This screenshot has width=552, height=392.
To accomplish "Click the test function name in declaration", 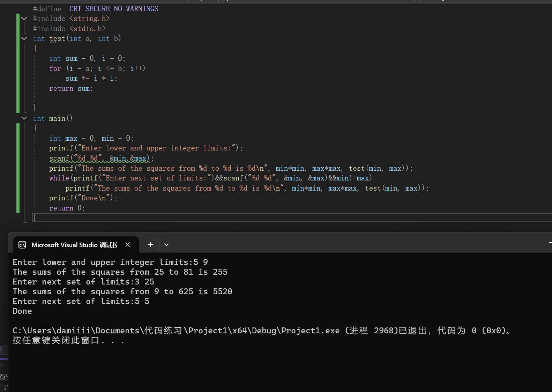I will [x=57, y=38].
